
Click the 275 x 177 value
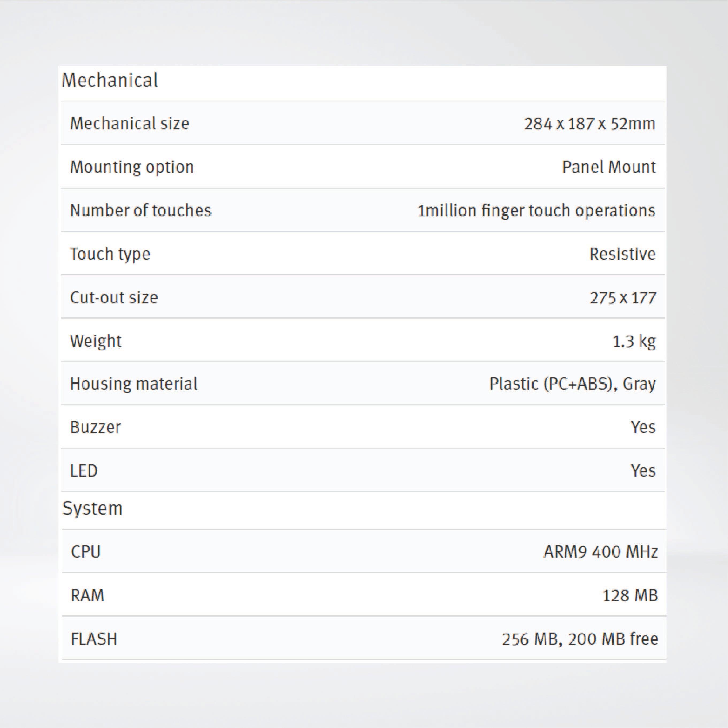click(x=623, y=298)
